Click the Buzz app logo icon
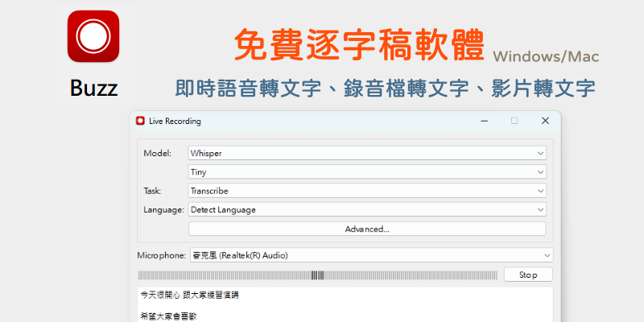The image size is (644, 322). click(x=93, y=36)
